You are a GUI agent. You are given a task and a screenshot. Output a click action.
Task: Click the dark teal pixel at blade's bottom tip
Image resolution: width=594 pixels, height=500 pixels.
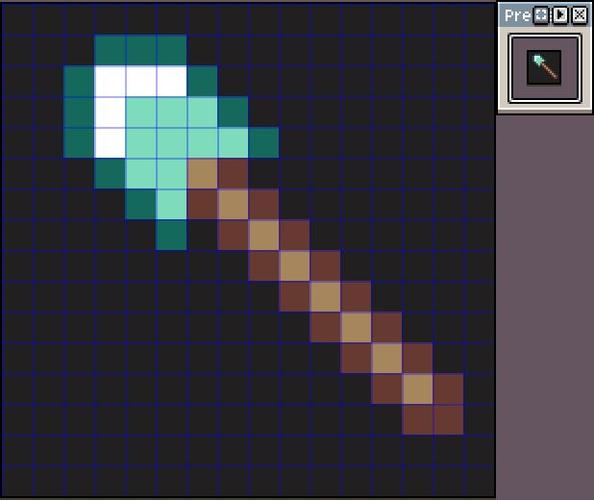coord(172,235)
